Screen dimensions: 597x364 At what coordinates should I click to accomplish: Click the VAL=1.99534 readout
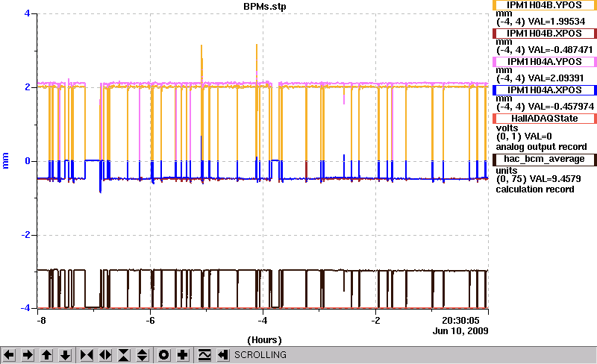pyautogui.click(x=556, y=22)
